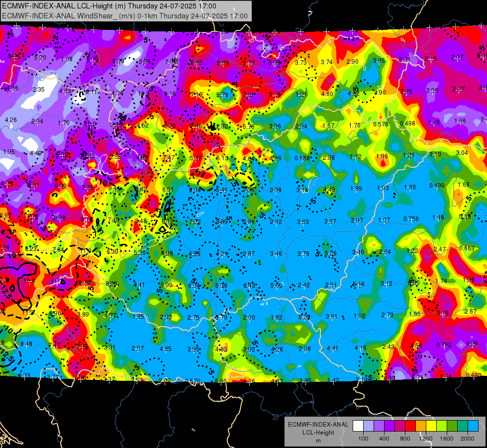Click the white legend color swatch

(x=358, y=426)
